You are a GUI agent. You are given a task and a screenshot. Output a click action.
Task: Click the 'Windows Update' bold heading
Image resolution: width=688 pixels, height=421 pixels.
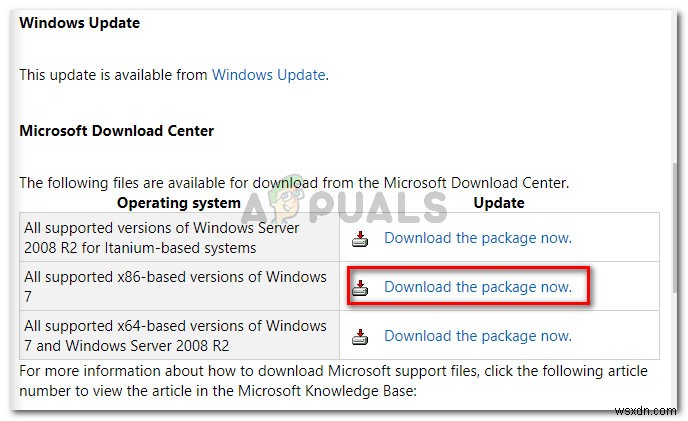coord(80,22)
